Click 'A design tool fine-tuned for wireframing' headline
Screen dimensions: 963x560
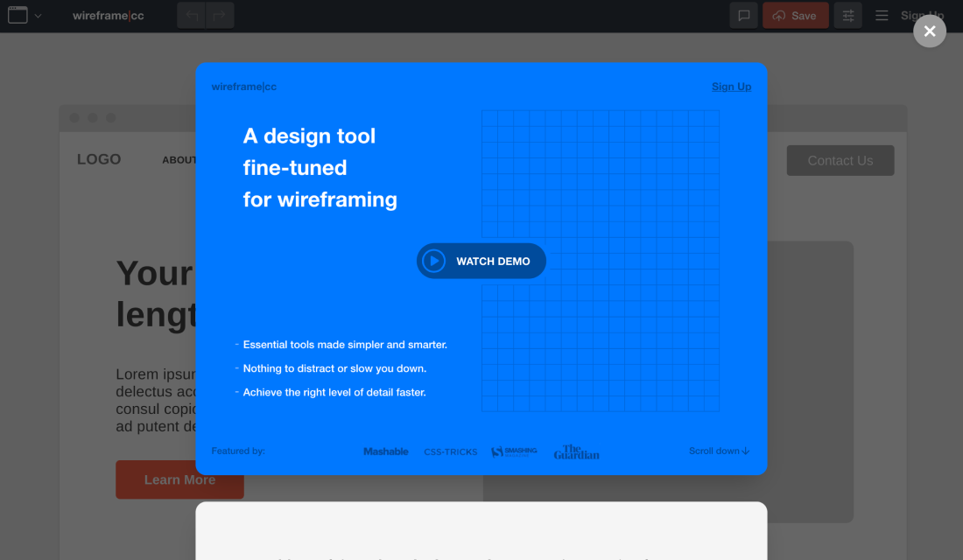pyautogui.click(x=320, y=168)
